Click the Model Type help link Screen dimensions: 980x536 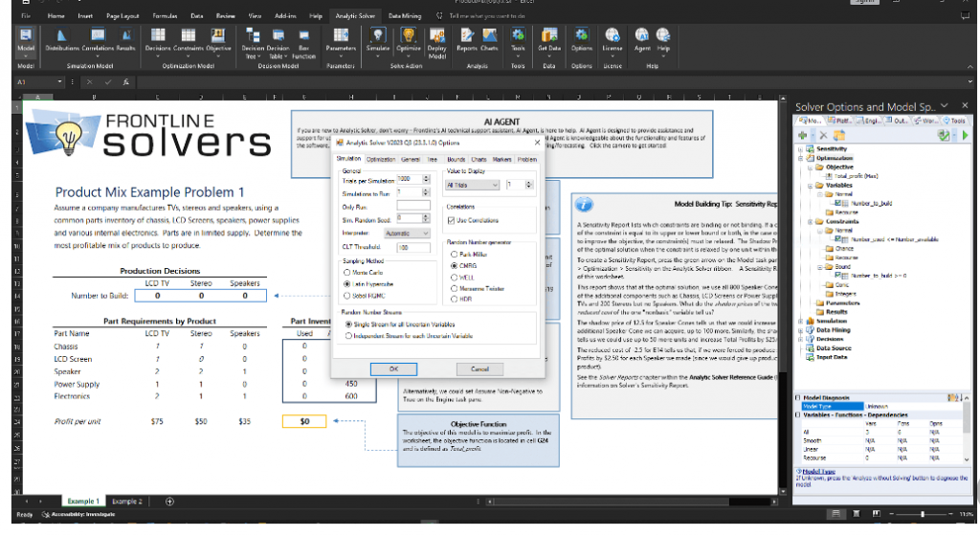(x=818, y=471)
